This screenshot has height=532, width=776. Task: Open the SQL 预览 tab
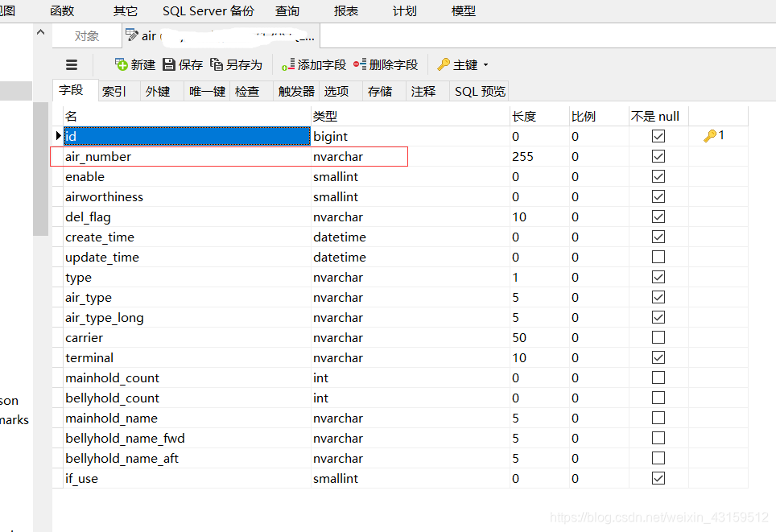[480, 92]
